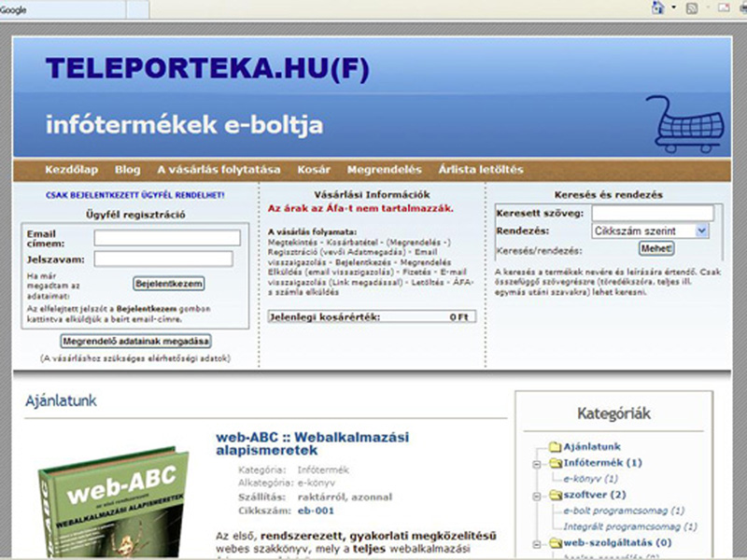This screenshot has height=560, width=747.
Task: Click Megrendelő adatainak megadása button
Action: click(x=135, y=341)
